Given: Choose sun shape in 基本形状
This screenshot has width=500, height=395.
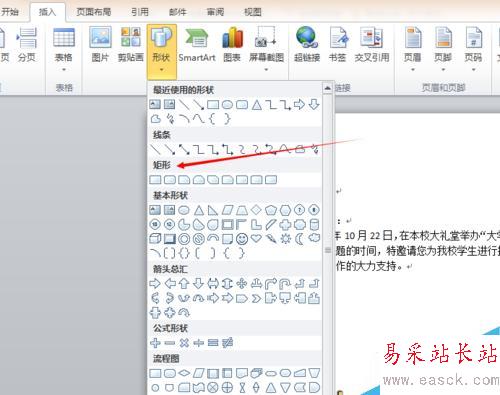Looking at the screenshot, I should 285,239.
